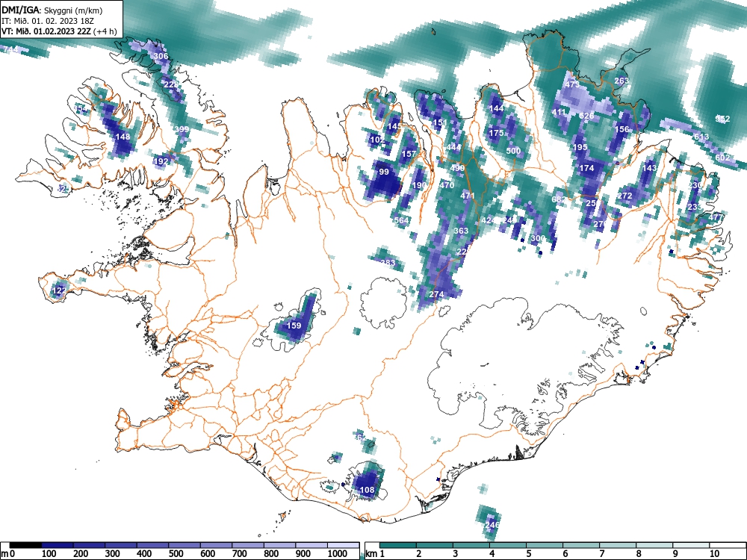
Task: Select the legend swatch between 100 and 200 m
Action: tap(58, 545)
